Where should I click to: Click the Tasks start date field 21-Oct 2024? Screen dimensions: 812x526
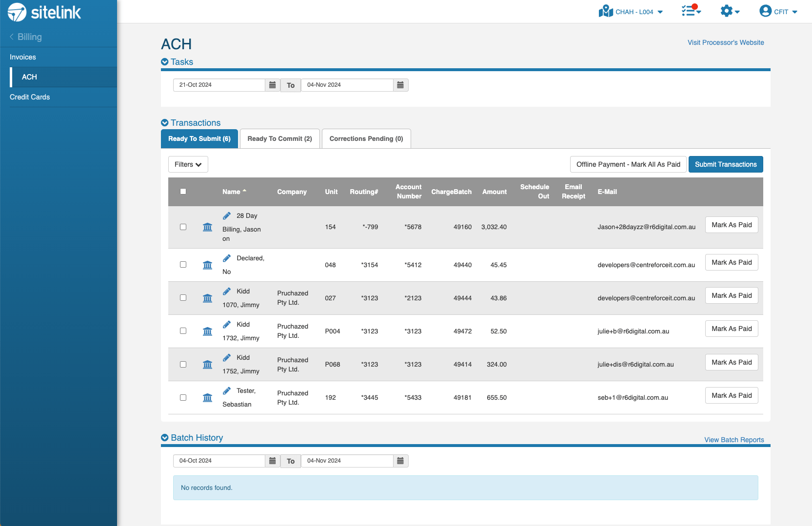pos(219,85)
